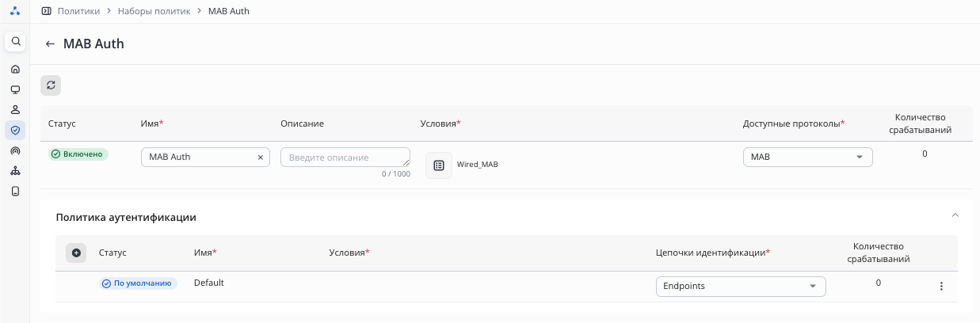This screenshot has height=323, width=980.
Task: Open the user icon in sidebar
Action: click(x=15, y=109)
